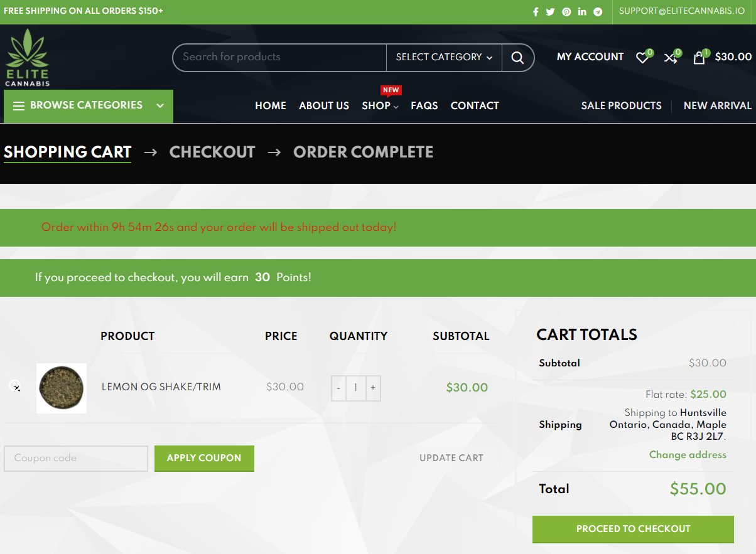Go to the FAQs page

(424, 106)
